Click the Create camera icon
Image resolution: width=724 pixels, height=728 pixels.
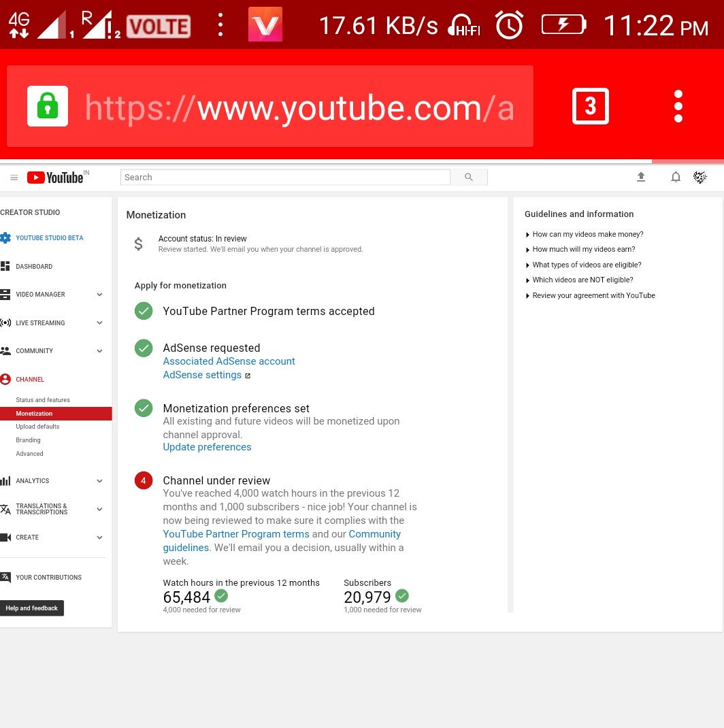click(5, 537)
